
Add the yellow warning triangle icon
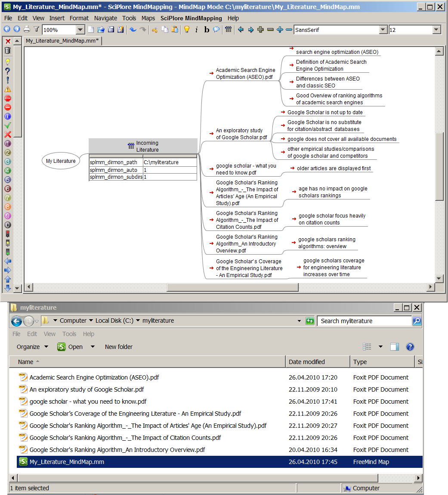tap(8, 89)
